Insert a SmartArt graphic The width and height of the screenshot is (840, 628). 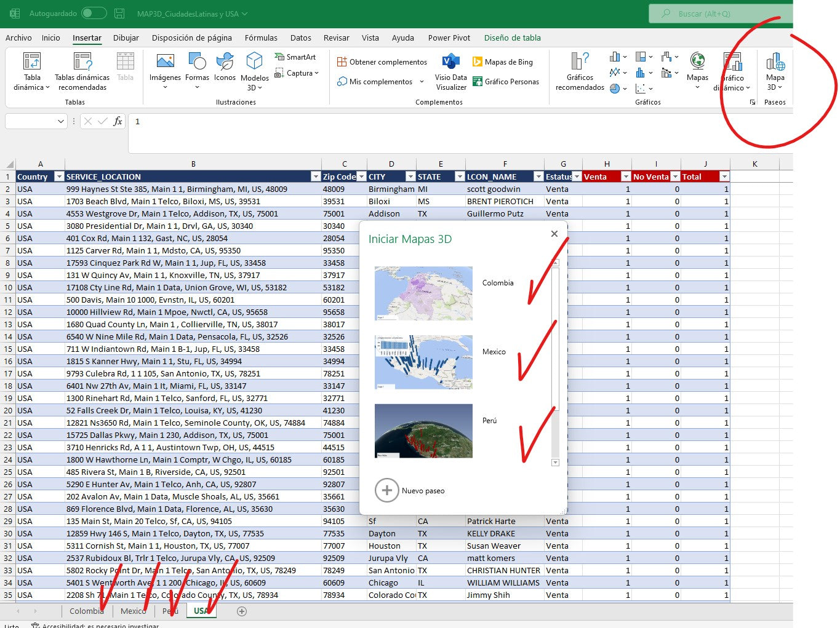coord(295,57)
